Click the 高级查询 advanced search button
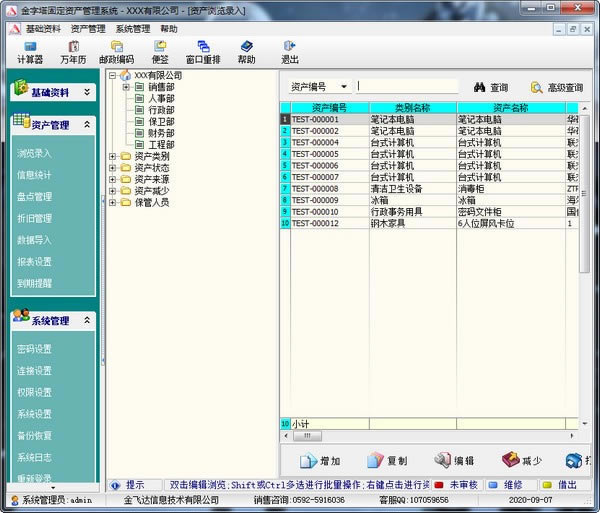Screen dimensions: 600x513 click(556, 87)
